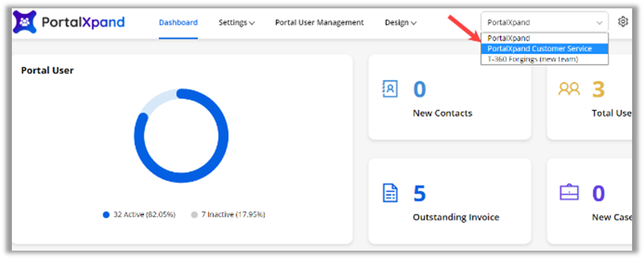Click the Outstanding Invoice document icon
Image resolution: width=644 pixels, height=259 pixels.
click(x=389, y=193)
